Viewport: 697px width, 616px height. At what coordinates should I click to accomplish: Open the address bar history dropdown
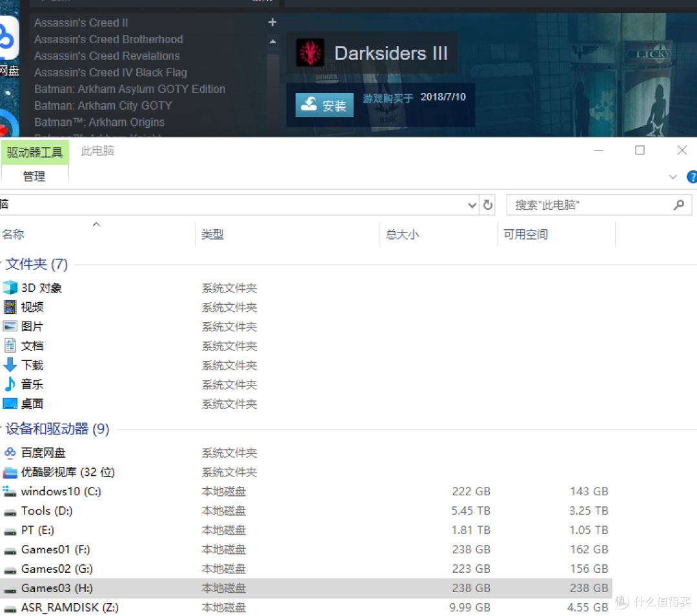[x=472, y=205]
